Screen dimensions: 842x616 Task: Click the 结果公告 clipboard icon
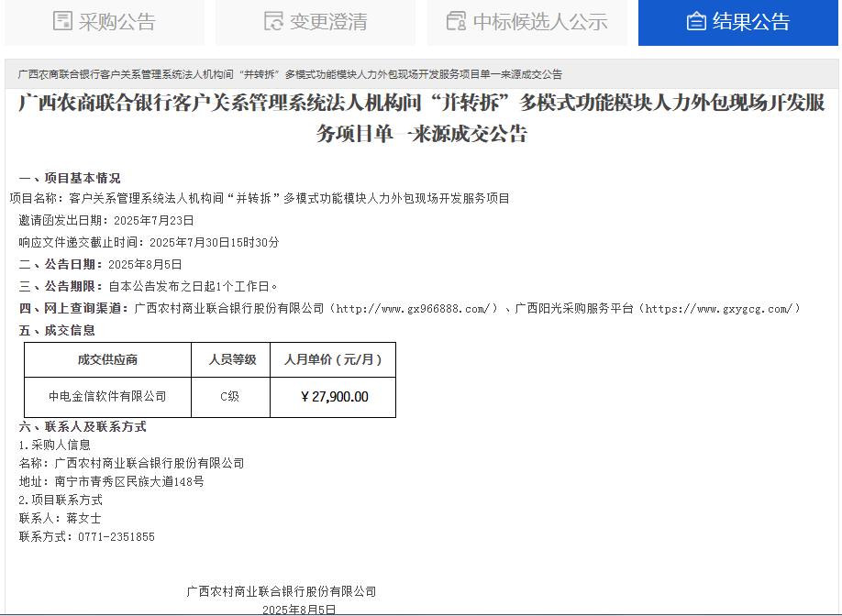696,21
